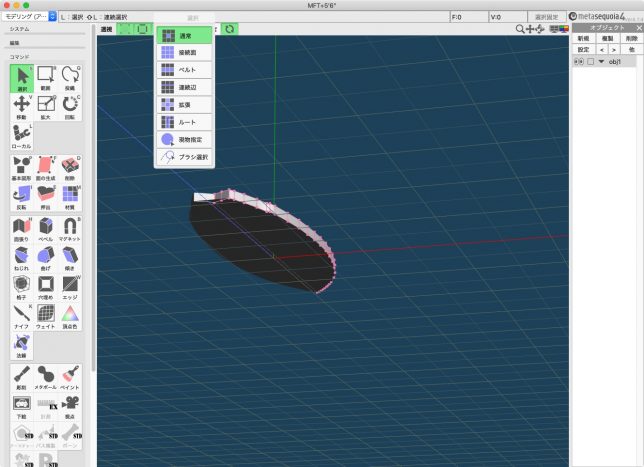644x467 pixels.
Task: Open 他 menu in object panel
Action: pyautogui.click(x=632, y=50)
